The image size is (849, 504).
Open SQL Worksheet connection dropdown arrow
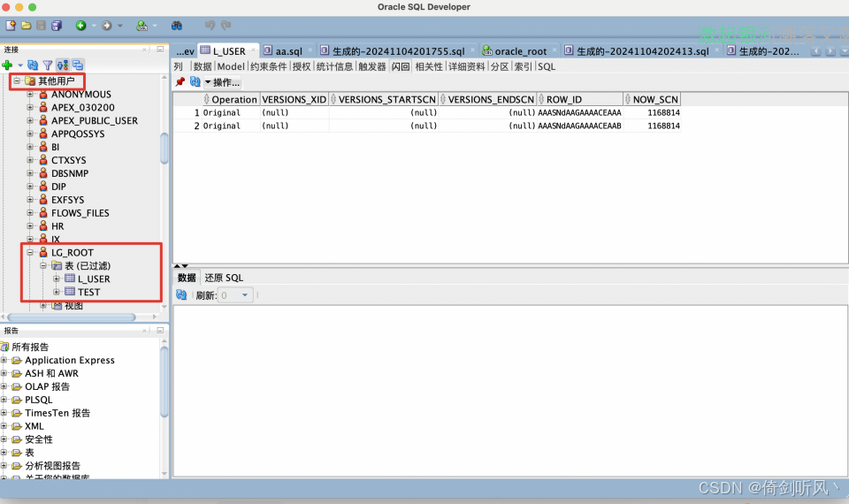(x=155, y=26)
